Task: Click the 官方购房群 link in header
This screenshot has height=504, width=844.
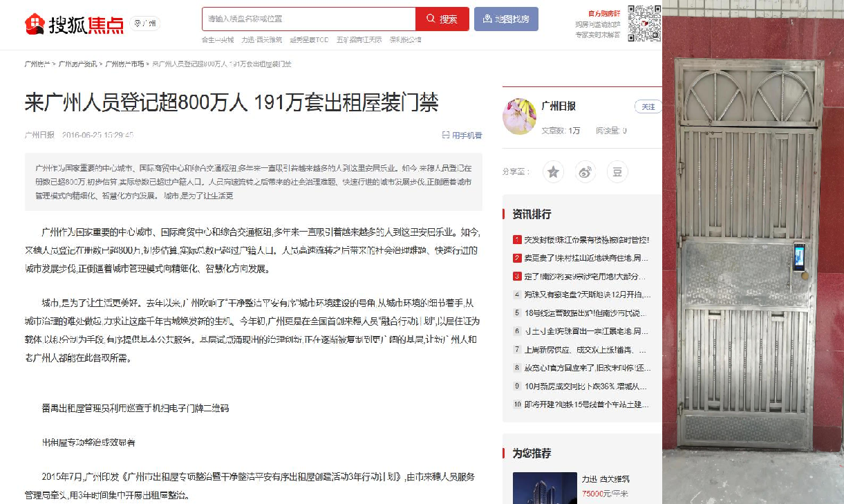Action: tap(604, 13)
